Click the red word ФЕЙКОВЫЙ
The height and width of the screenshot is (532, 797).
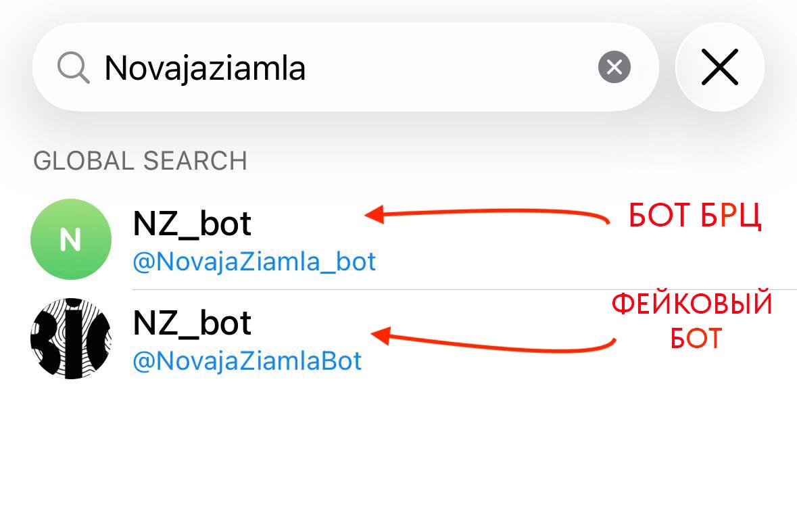click(692, 304)
